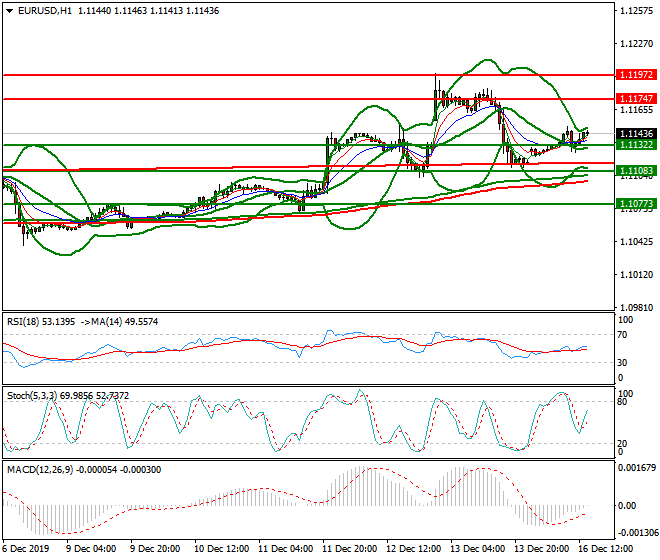Click the 1.09810 price scale value
Screen dimensions: 660x560
pos(636,308)
